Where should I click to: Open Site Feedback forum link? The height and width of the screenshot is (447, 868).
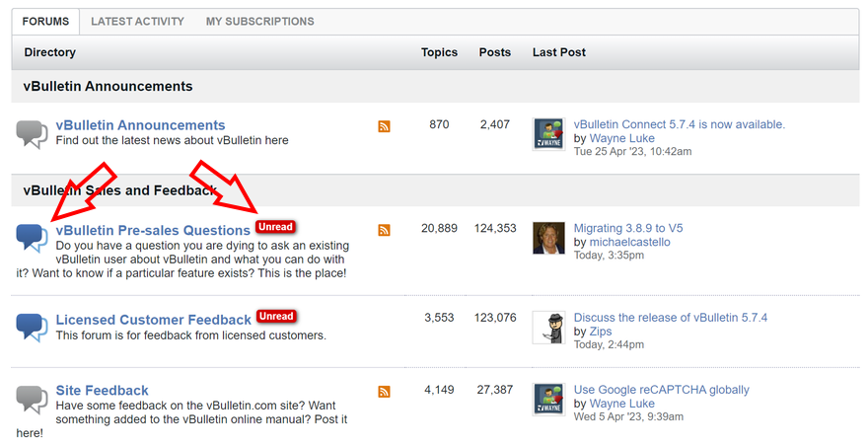tap(102, 391)
